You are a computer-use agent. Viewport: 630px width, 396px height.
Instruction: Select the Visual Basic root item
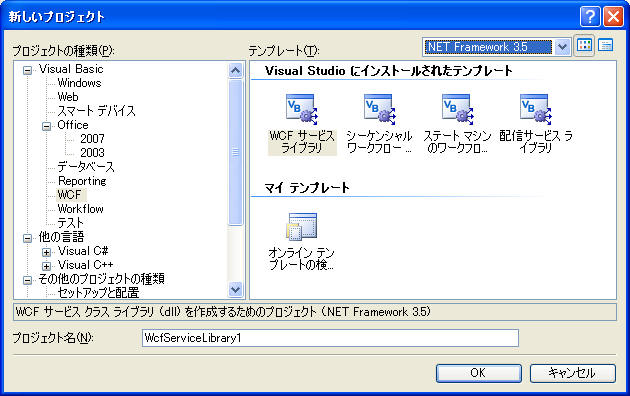pyautogui.click(x=71, y=69)
